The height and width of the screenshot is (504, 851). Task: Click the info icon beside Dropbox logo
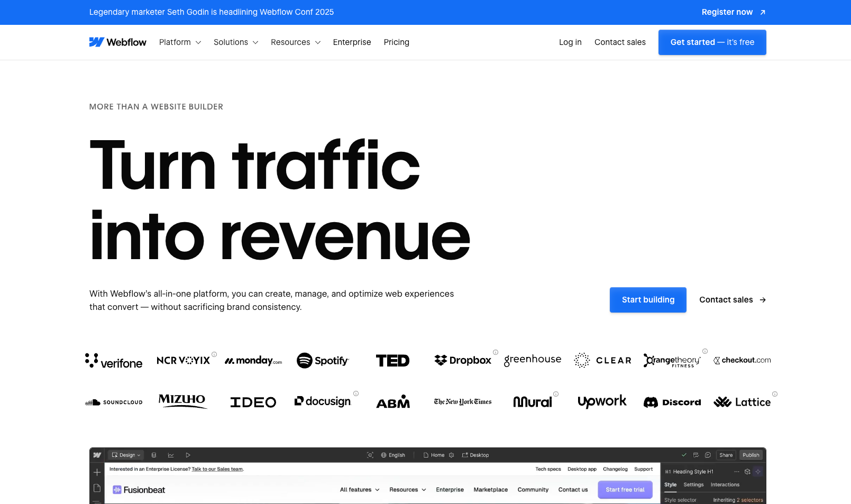(496, 352)
